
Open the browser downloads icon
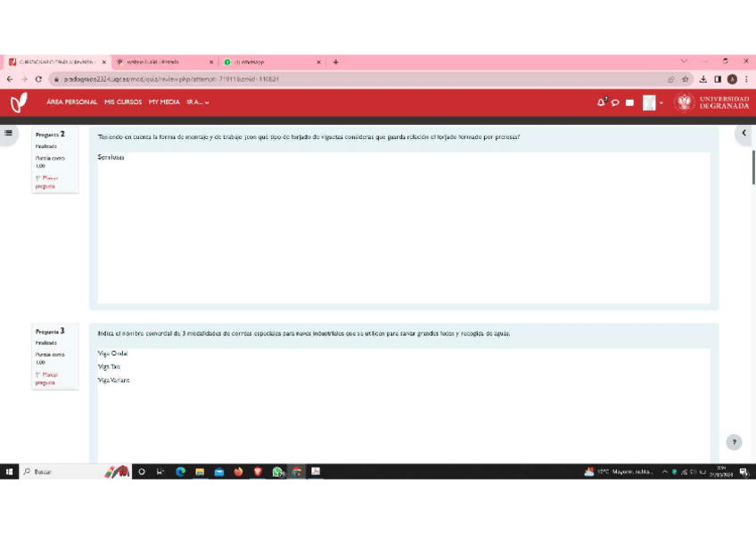703,79
